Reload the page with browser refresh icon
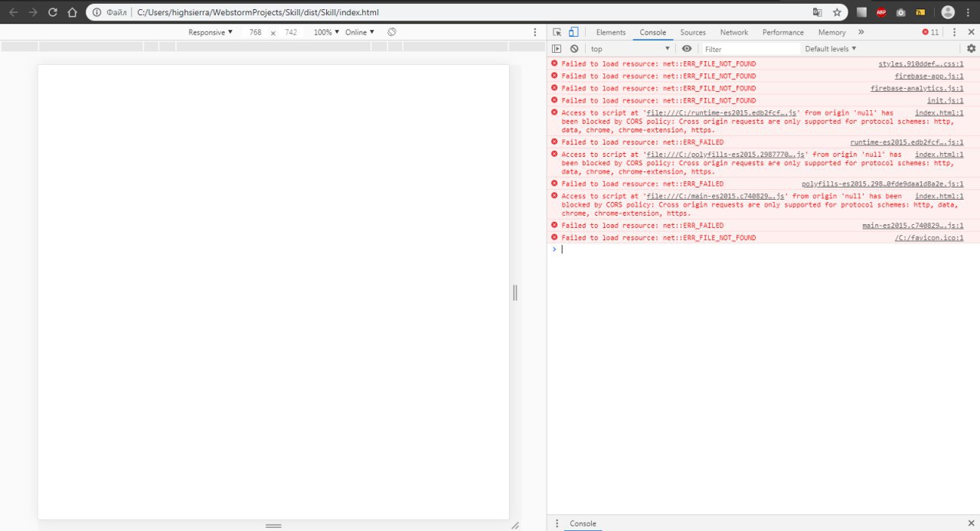This screenshot has width=980, height=531. [53, 12]
